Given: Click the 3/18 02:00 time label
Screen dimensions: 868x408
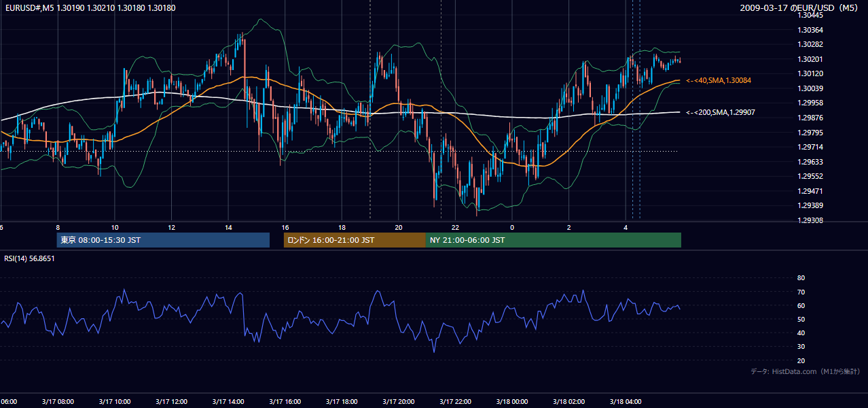Looking at the screenshot, I should click(x=569, y=401).
